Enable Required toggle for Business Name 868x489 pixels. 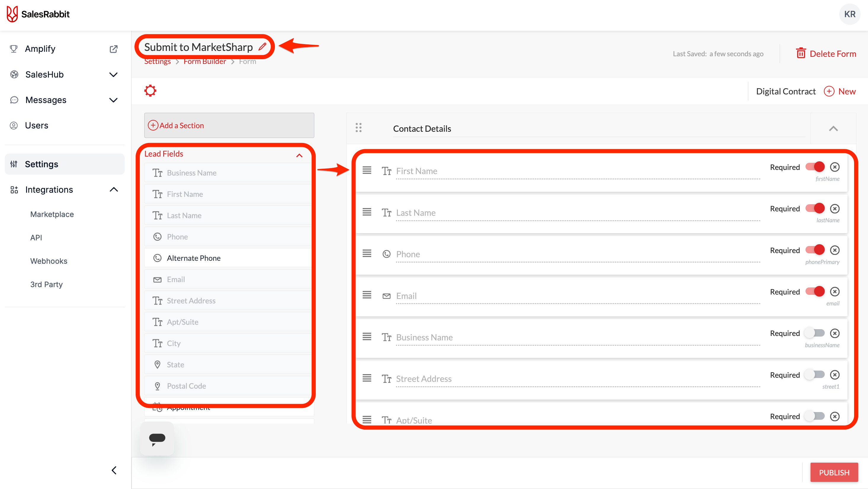815,333
